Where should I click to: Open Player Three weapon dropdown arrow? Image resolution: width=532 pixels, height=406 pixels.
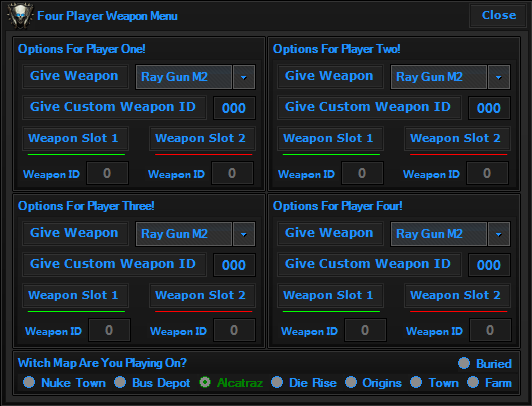244,234
